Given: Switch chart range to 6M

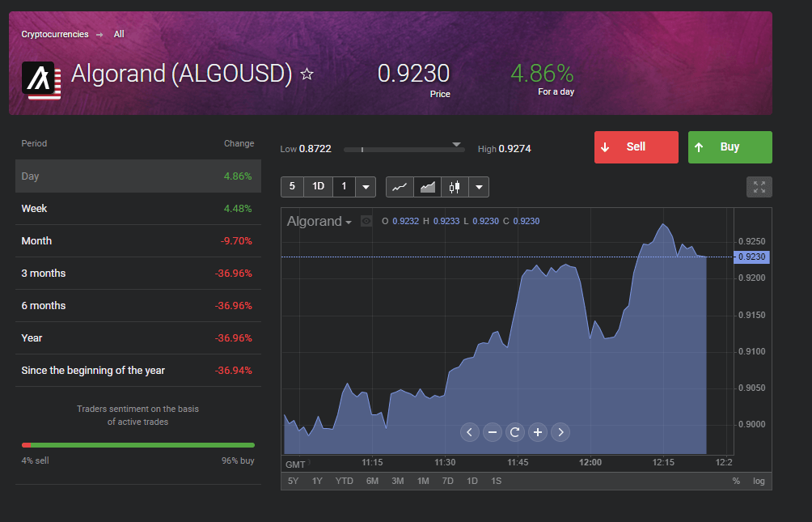Looking at the screenshot, I should tap(372, 481).
